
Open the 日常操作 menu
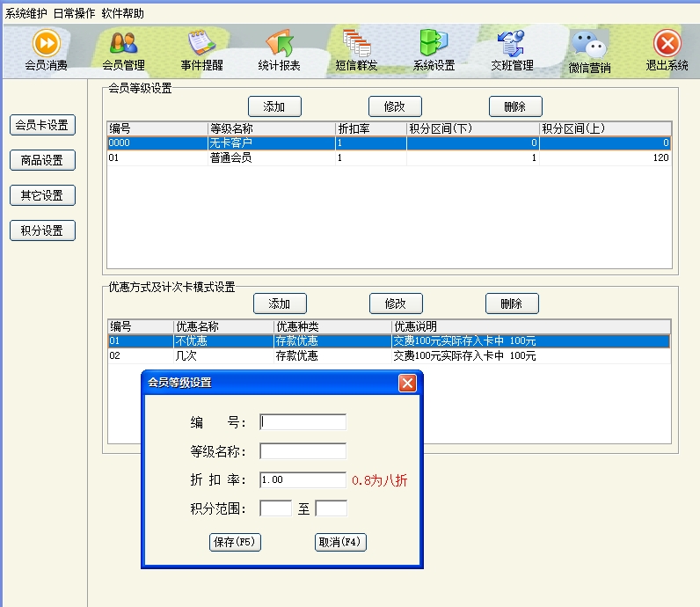(x=74, y=13)
